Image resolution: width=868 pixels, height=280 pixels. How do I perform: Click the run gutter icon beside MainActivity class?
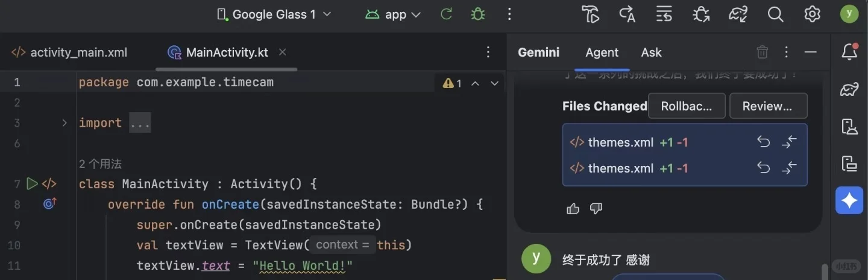32,183
